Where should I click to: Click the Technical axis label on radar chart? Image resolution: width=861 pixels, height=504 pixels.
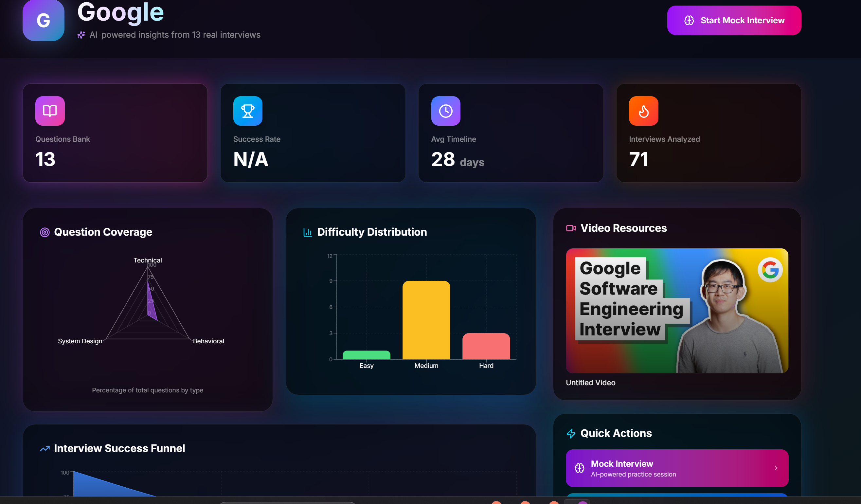pos(148,261)
